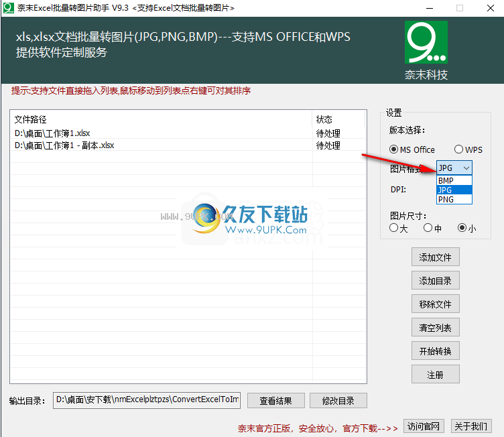Click the 状态 column header
504x437 pixels.
338,119
